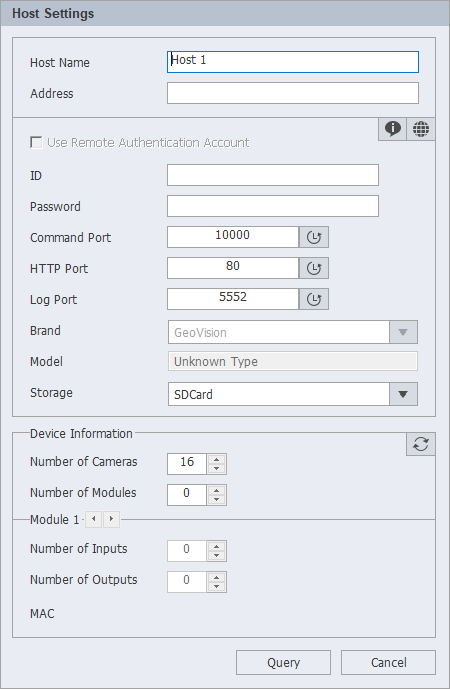Decrease Number of Modules
The width and height of the screenshot is (450, 689).
(x=216, y=500)
